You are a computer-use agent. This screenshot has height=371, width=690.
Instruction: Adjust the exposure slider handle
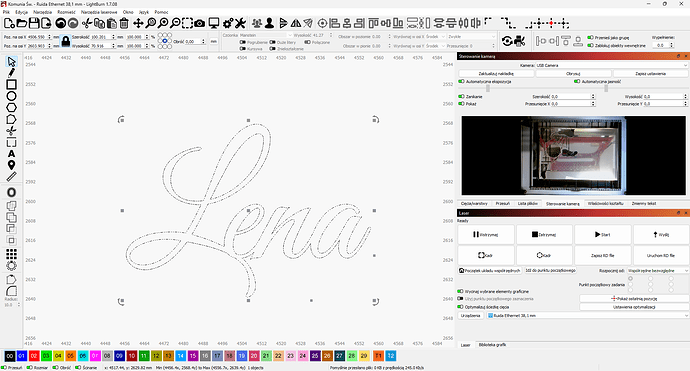[488, 88]
